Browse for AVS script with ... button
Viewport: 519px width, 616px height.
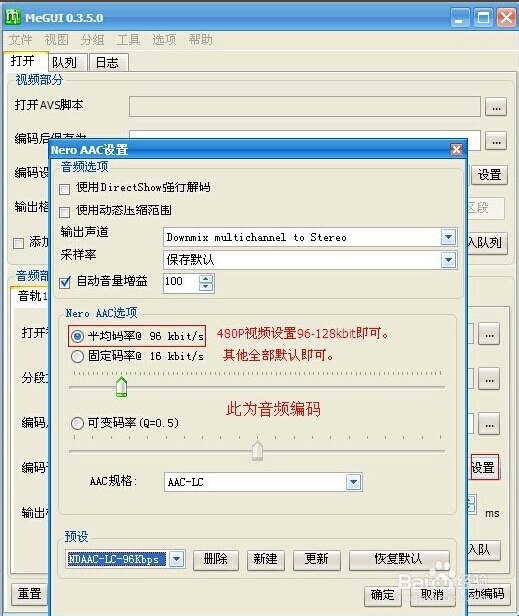[x=496, y=106]
